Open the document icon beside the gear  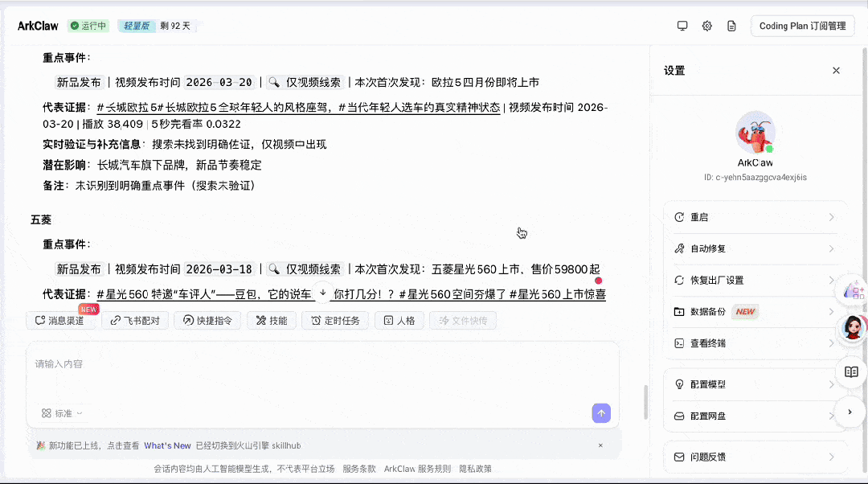pos(731,25)
